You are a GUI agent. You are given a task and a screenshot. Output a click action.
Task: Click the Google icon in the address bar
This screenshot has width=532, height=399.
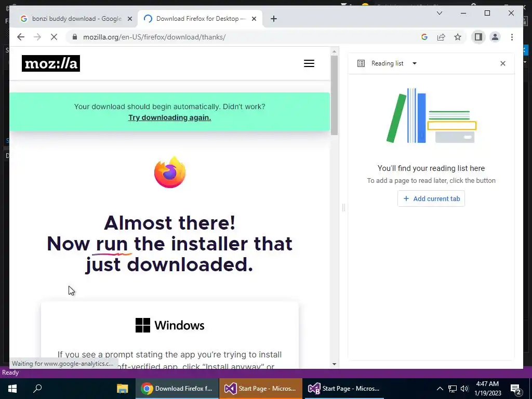424,37
